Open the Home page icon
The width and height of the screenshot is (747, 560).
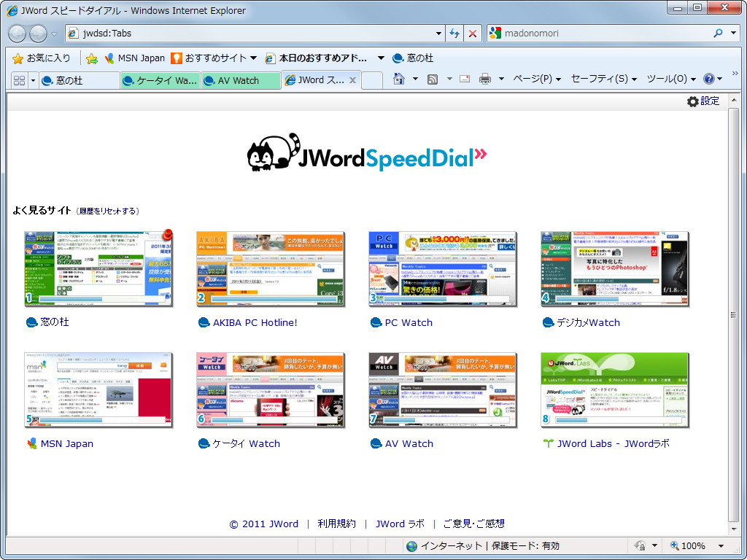398,79
